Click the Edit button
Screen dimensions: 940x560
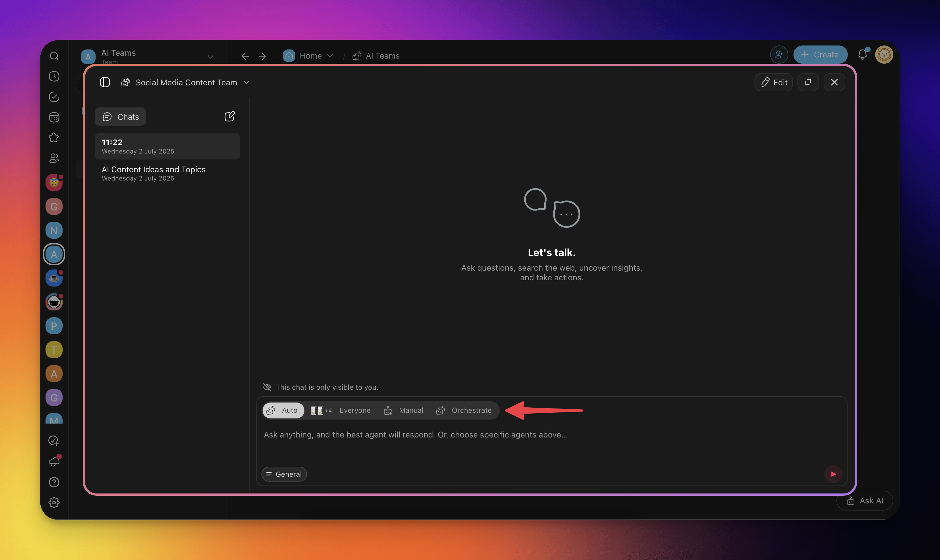(x=774, y=82)
